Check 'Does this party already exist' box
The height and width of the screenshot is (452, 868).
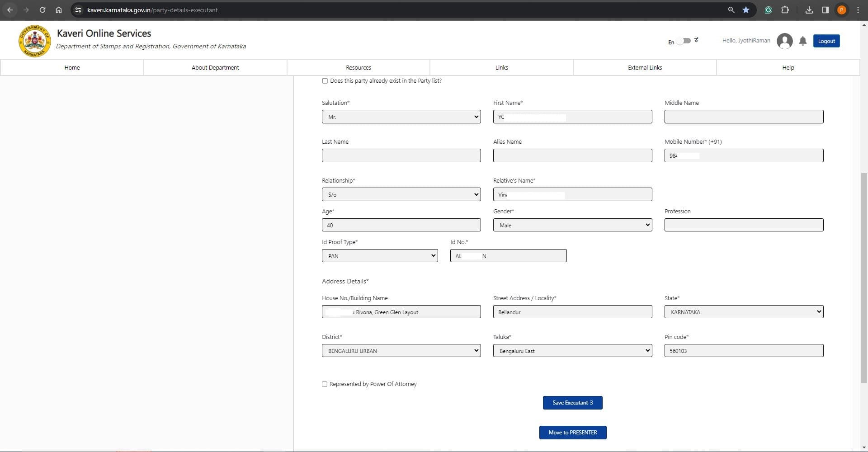tap(325, 81)
